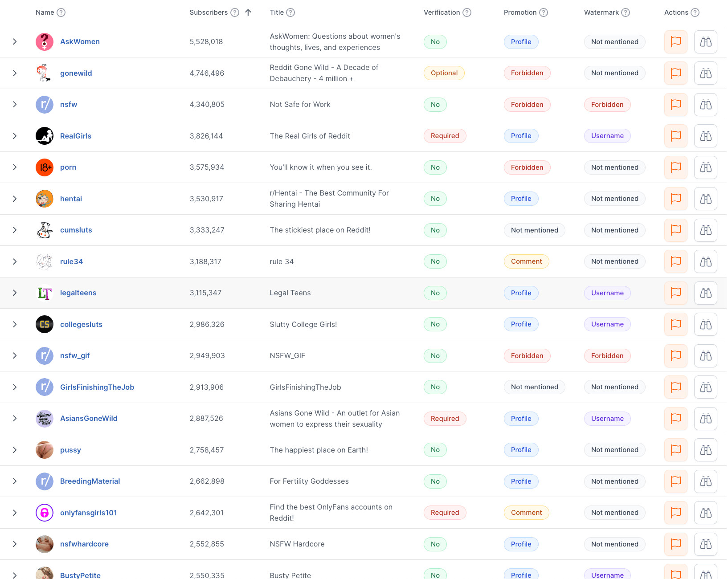Click the binoculars icon for AskWomen

pyautogui.click(x=705, y=42)
